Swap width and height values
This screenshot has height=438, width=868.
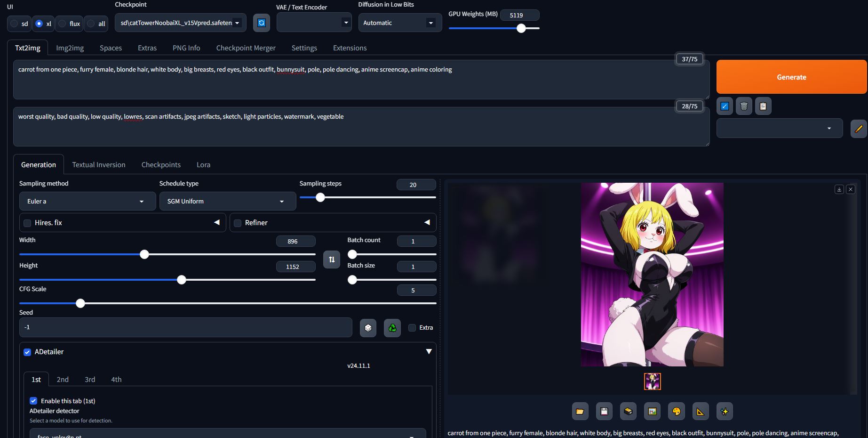coord(332,260)
